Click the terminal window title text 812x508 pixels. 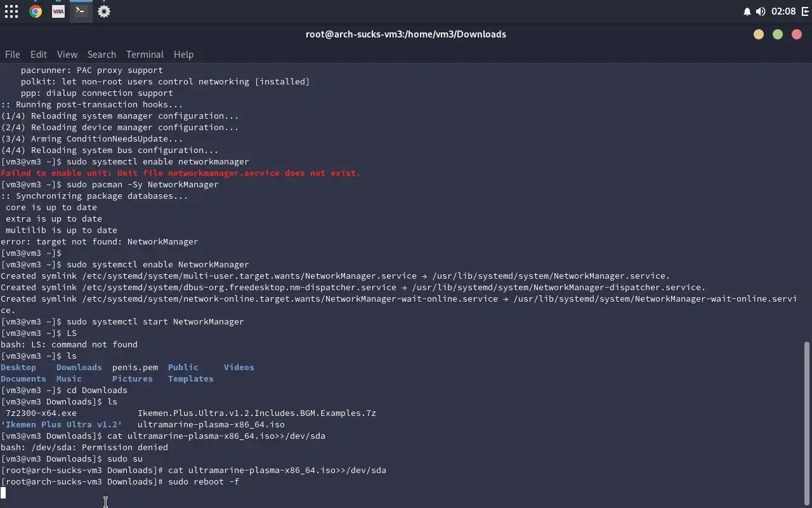406,34
